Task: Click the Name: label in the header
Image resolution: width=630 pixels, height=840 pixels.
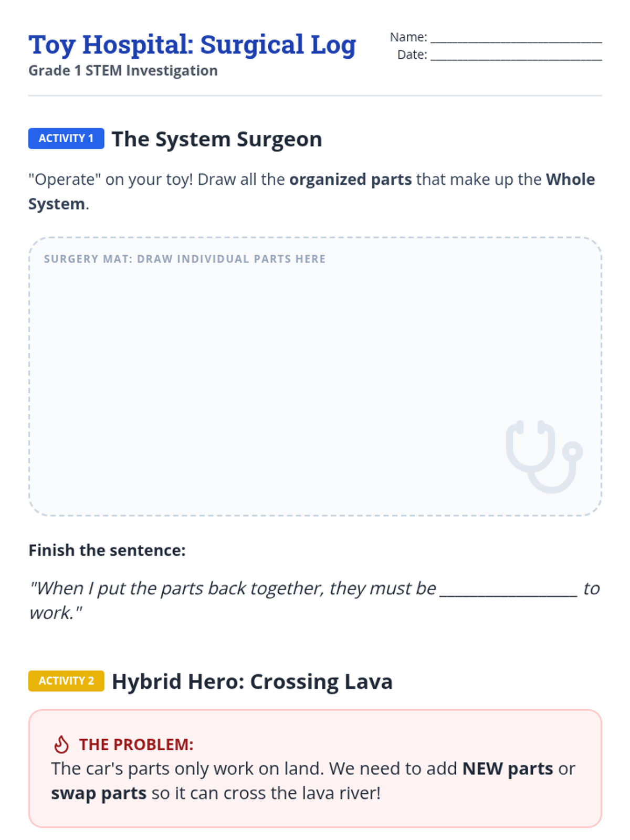Action: click(x=408, y=37)
